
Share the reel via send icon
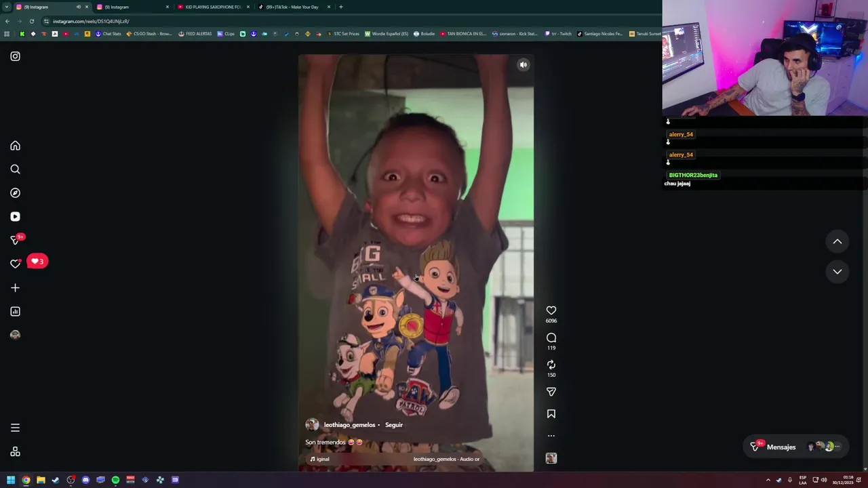(551, 392)
